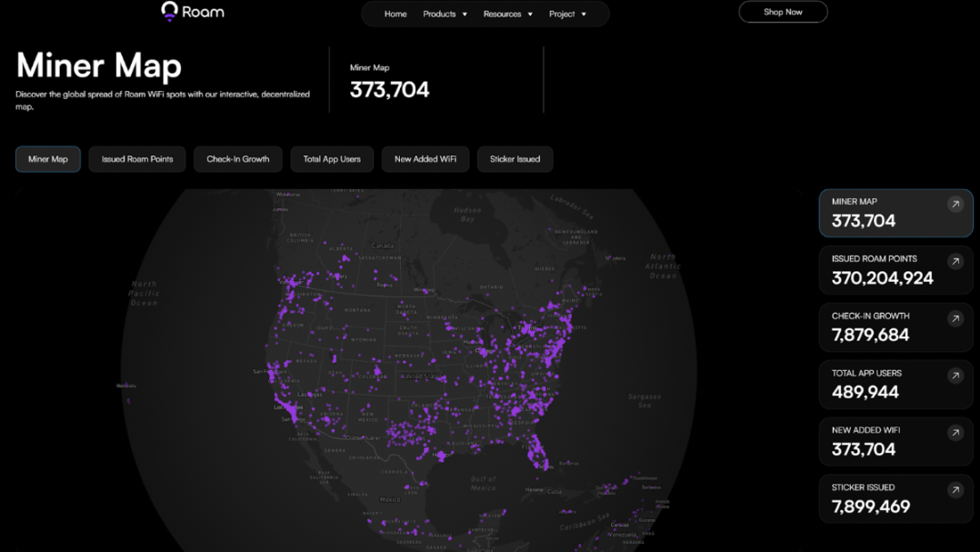Open arrow icon on Miner Map card
This screenshot has width=980, height=552.
(955, 205)
